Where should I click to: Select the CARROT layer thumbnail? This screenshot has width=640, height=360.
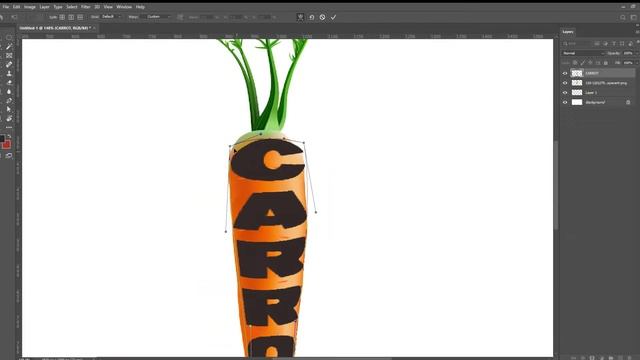[577, 73]
